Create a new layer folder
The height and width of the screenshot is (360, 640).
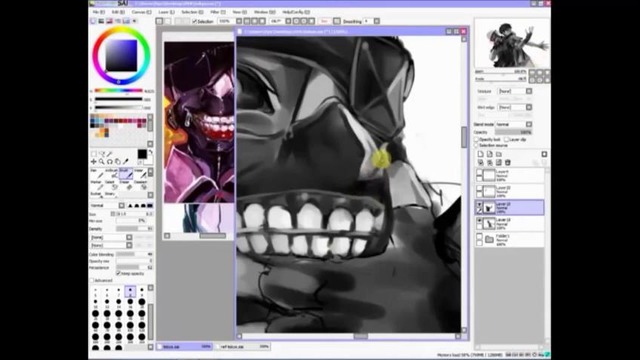498,154
